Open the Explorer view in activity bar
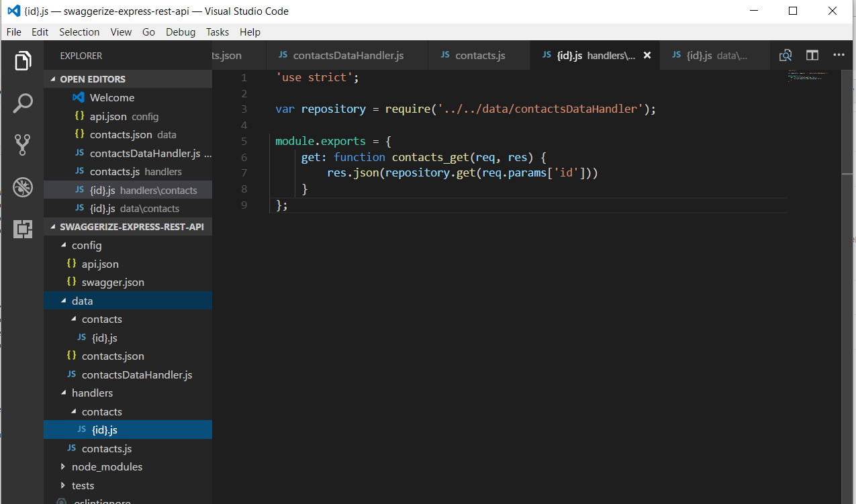Image resolution: width=856 pixels, height=504 pixels. 23,61
